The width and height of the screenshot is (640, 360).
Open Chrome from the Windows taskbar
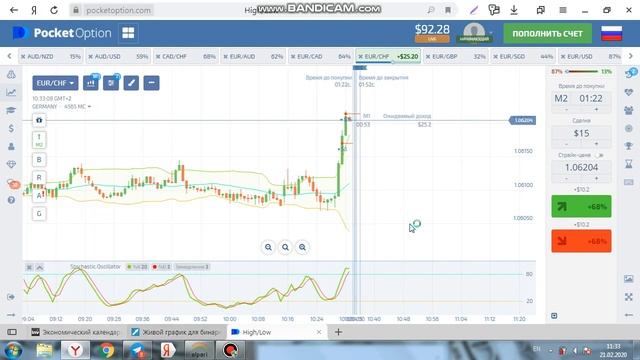(x=106, y=350)
